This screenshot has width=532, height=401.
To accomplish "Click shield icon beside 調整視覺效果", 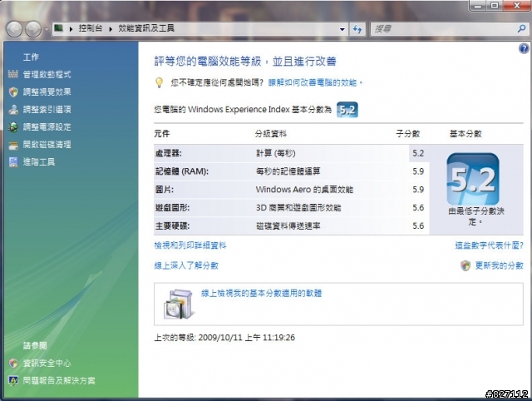I will point(13,92).
